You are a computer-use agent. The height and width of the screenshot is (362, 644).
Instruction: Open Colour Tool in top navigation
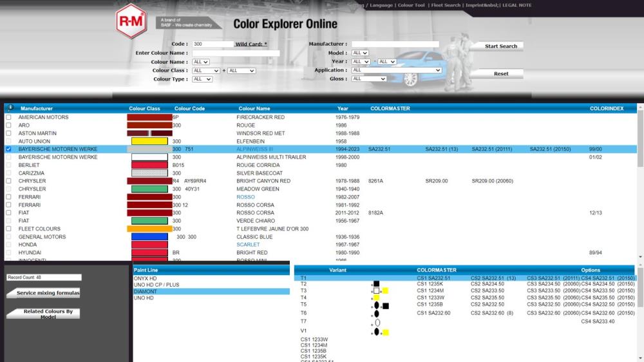click(411, 5)
